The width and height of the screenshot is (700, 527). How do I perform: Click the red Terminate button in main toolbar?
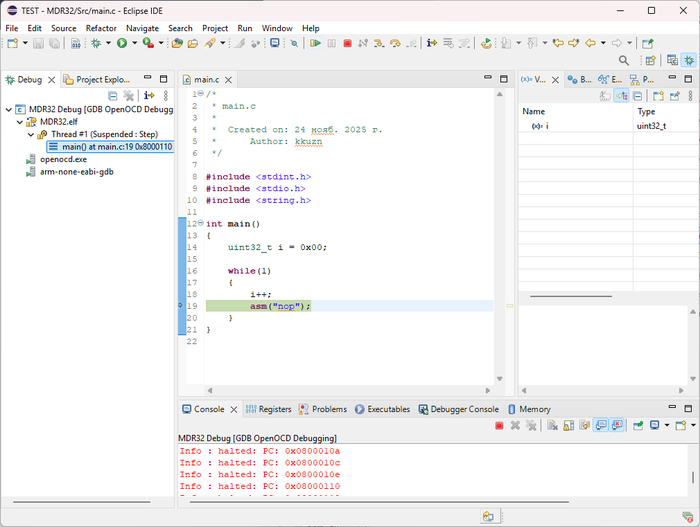347,43
